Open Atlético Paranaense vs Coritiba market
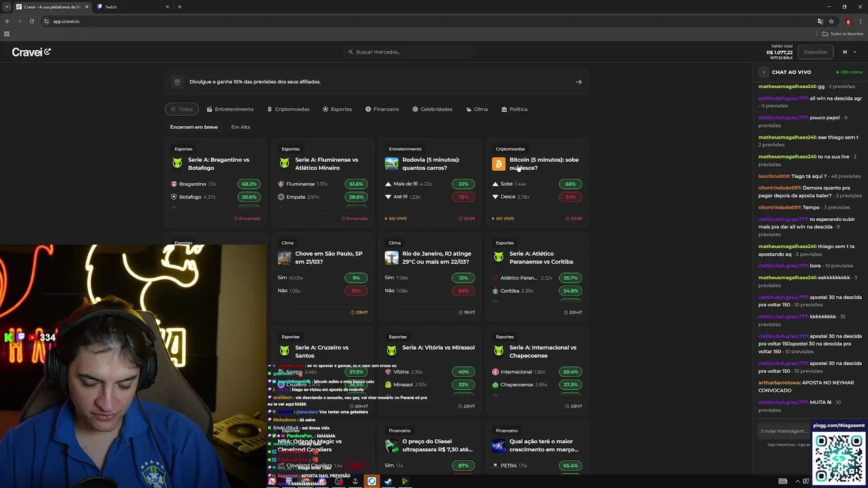 coord(541,258)
